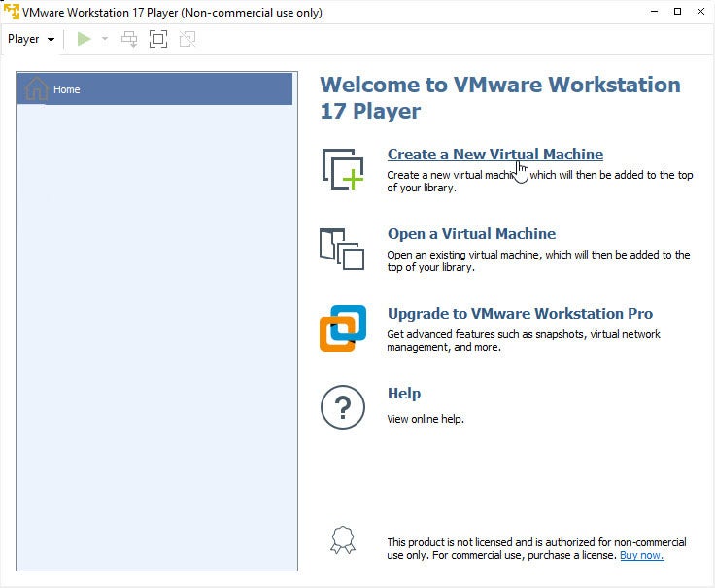Click the house icon beside Home
Screen dimensions: 715x588
coord(37,88)
